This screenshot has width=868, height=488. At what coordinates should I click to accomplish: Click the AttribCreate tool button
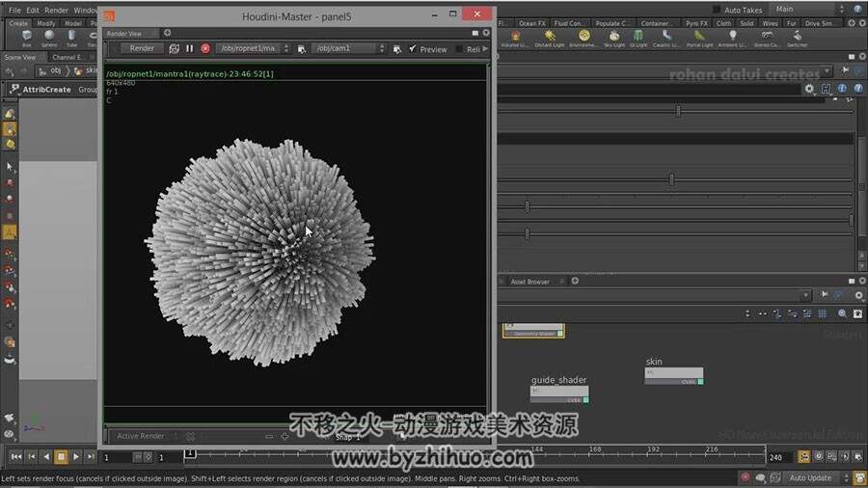(41, 89)
